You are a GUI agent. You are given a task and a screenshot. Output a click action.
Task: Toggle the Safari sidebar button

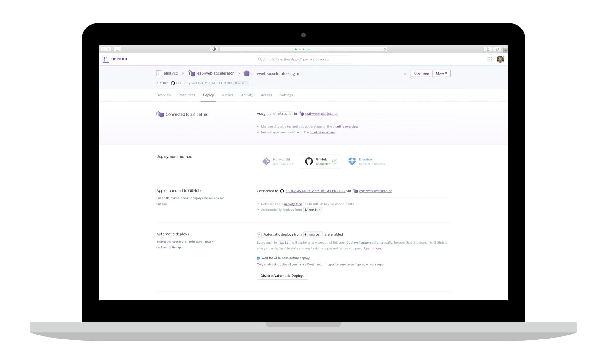117,49
